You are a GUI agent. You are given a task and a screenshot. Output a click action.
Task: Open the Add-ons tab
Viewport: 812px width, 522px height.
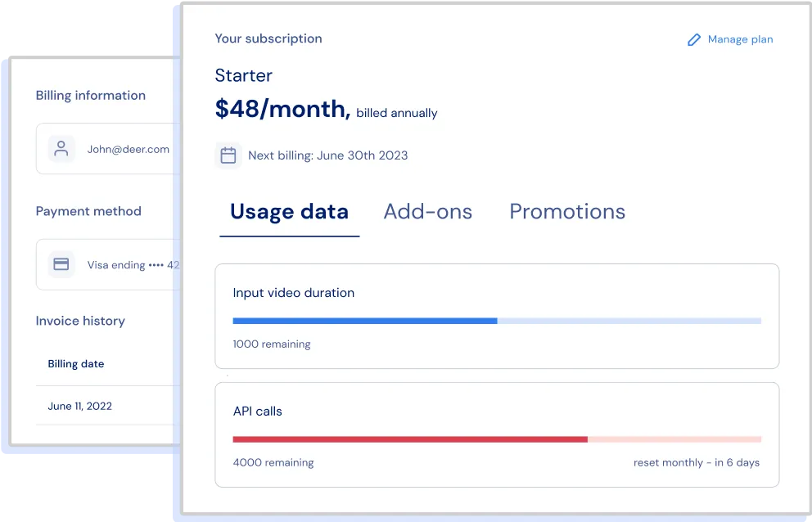coord(427,212)
